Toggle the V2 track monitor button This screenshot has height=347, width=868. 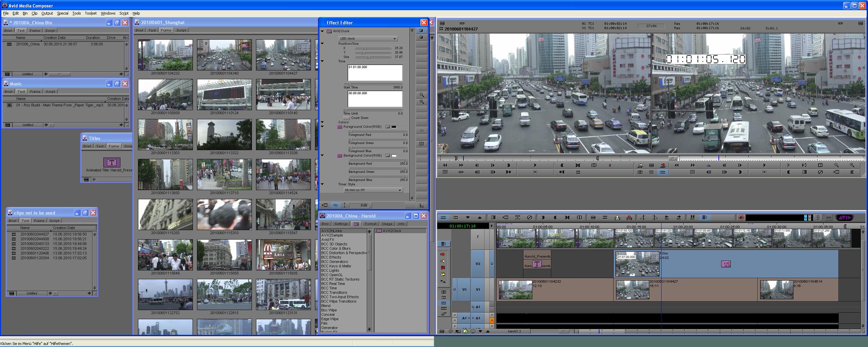coord(492,264)
